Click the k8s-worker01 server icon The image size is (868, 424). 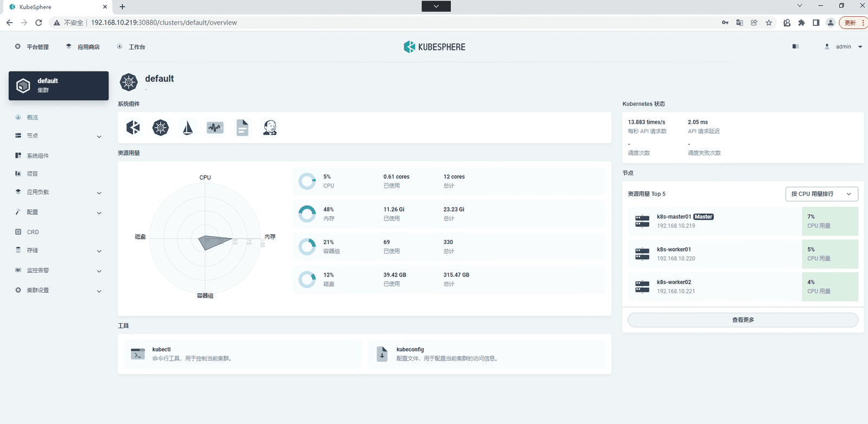pyautogui.click(x=642, y=254)
